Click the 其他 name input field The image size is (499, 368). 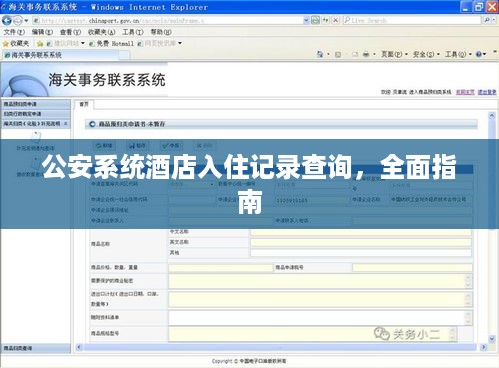pos(361,253)
